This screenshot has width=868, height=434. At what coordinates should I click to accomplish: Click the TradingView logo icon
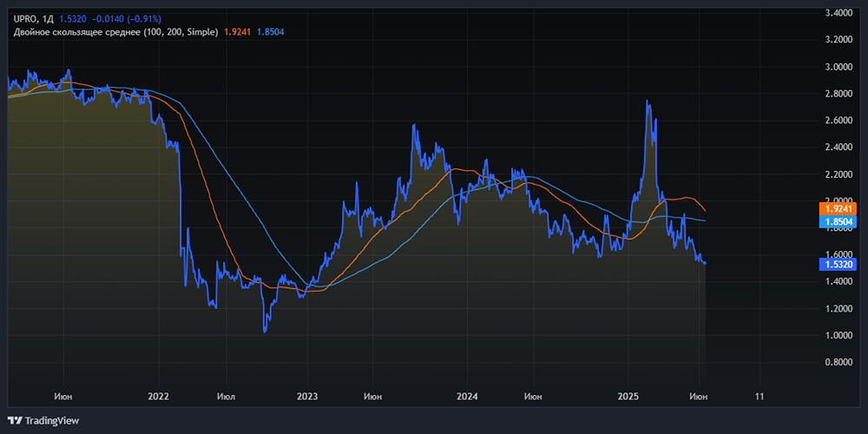tap(15, 420)
